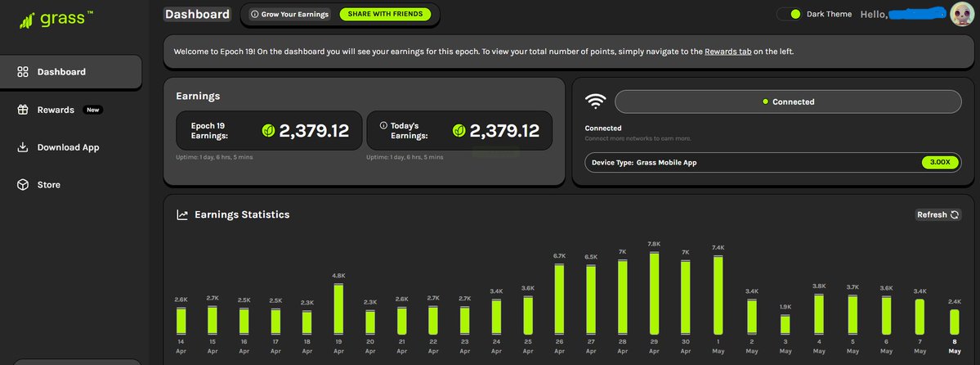The width and height of the screenshot is (980, 365).
Task: Open the Rewards sidebar item
Action: point(56,110)
